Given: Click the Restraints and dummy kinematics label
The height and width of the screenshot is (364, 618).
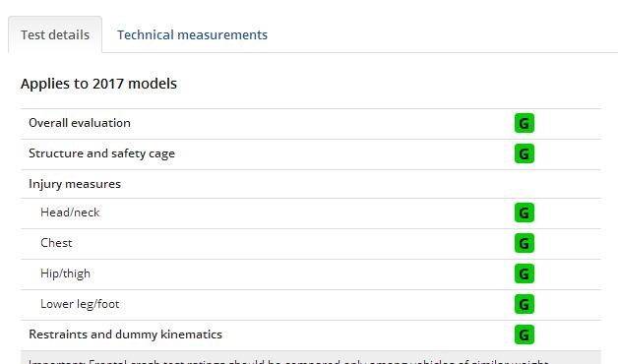Looking at the screenshot, I should (125, 334).
